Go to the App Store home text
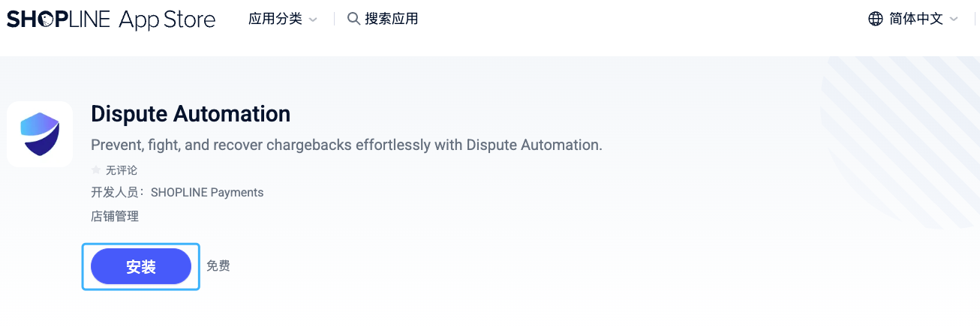980x327 pixels. tap(167, 19)
